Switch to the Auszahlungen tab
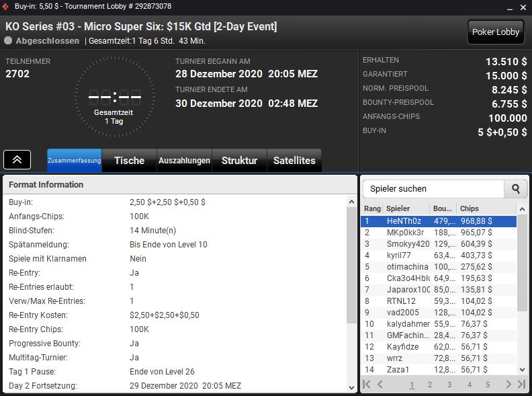 click(x=184, y=161)
